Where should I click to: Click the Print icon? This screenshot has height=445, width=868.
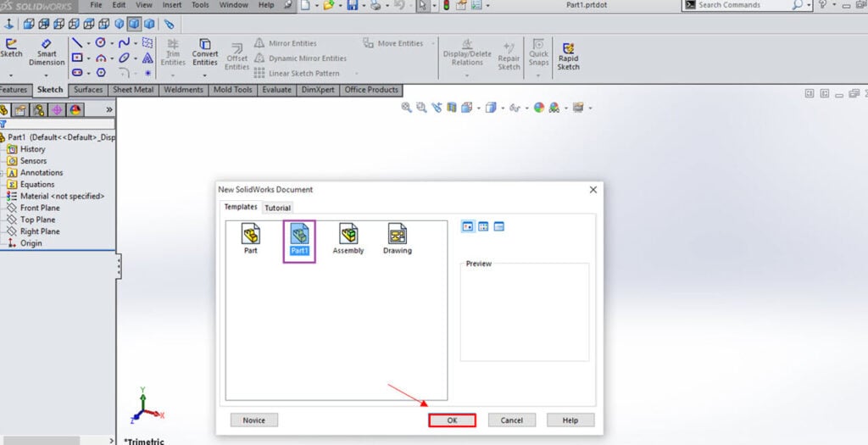(376, 5)
